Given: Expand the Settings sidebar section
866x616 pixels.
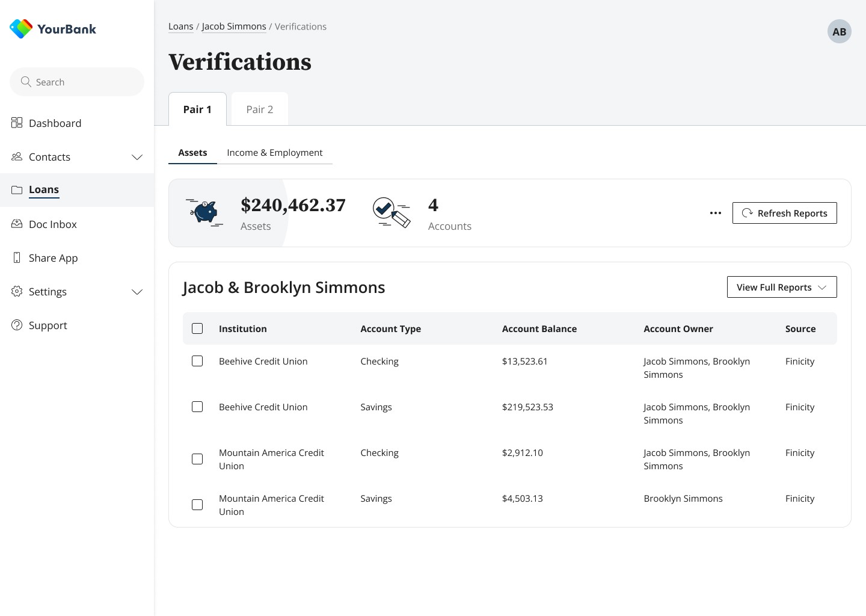Looking at the screenshot, I should pos(137,292).
